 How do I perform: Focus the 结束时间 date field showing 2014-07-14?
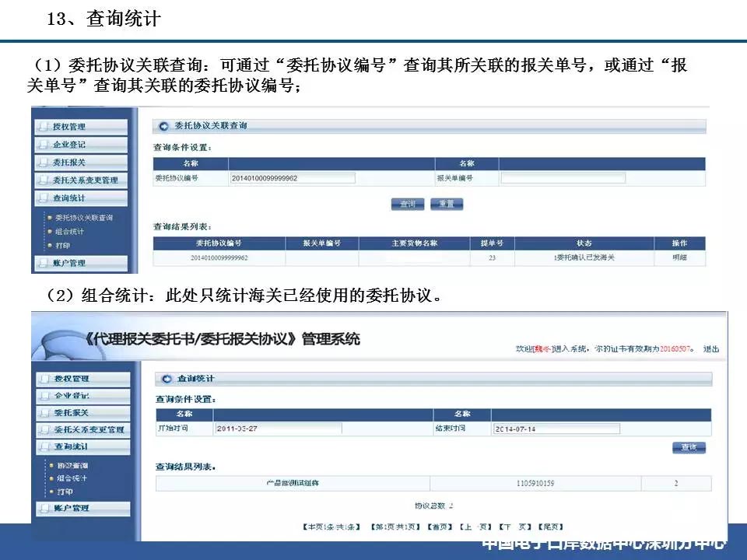pos(556,429)
